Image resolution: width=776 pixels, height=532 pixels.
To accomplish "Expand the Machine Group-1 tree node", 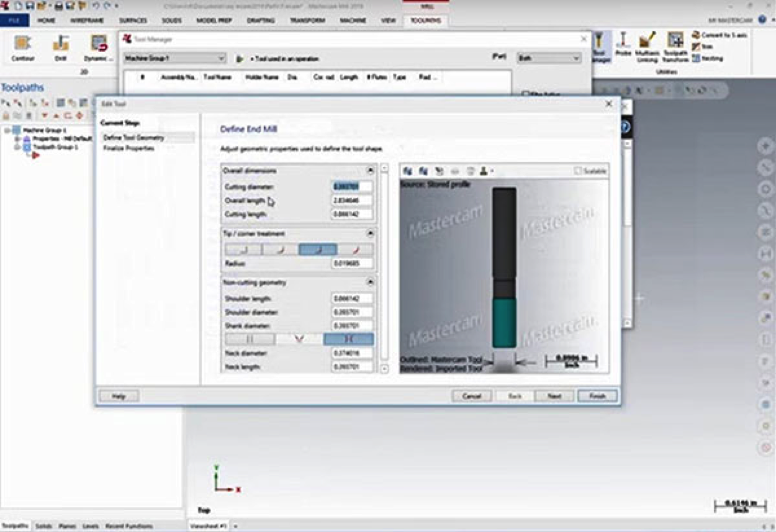I will click(7, 130).
